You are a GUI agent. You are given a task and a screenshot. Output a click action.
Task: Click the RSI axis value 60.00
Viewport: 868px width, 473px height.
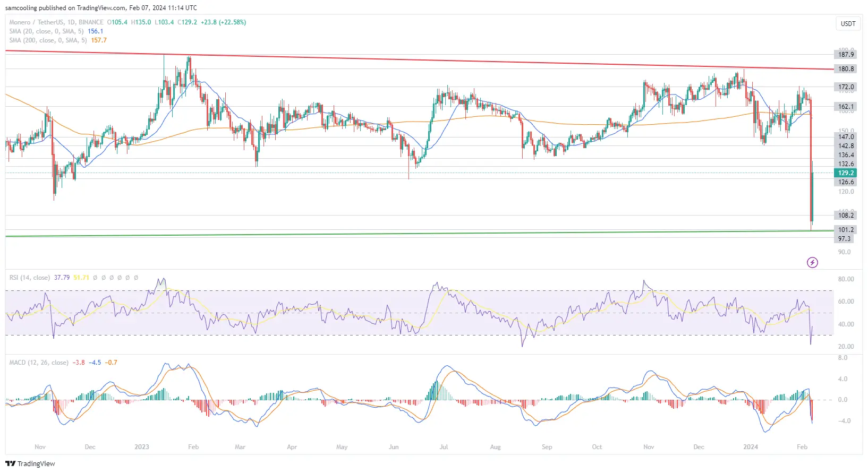pyautogui.click(x=846, y=302)
